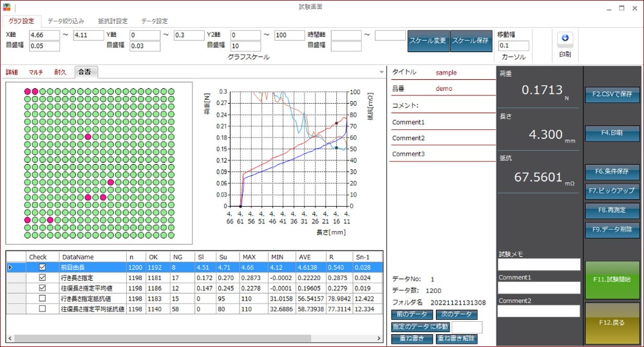This screenshot has height=347, width=644.
Task: Click the row selector arrow for 前自由長
Action: (10, 267)
